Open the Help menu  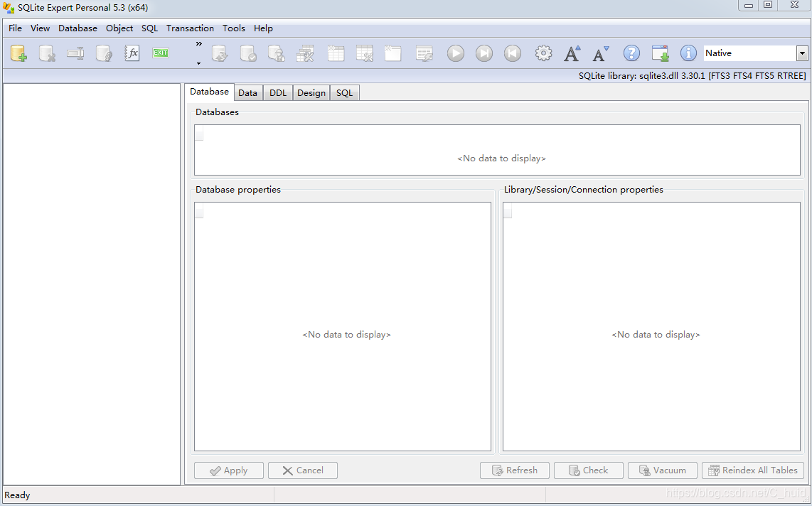click(263, 28)
